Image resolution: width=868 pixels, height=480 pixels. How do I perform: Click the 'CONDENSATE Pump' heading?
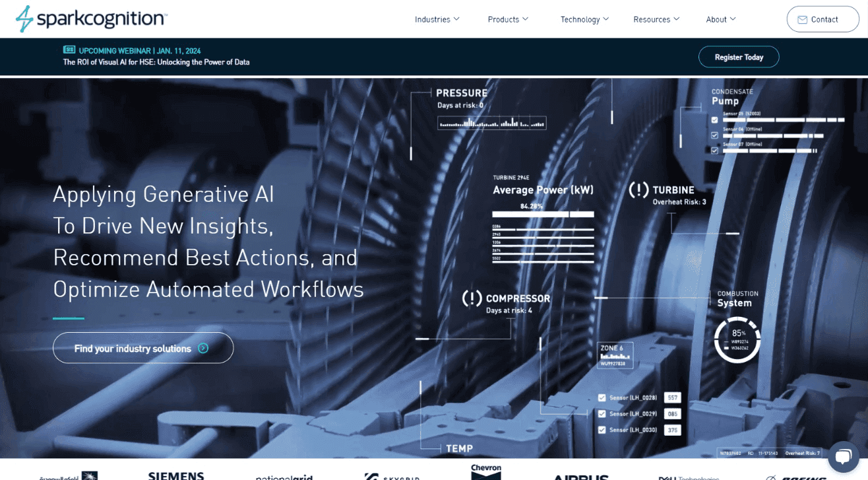click(732, 96)
